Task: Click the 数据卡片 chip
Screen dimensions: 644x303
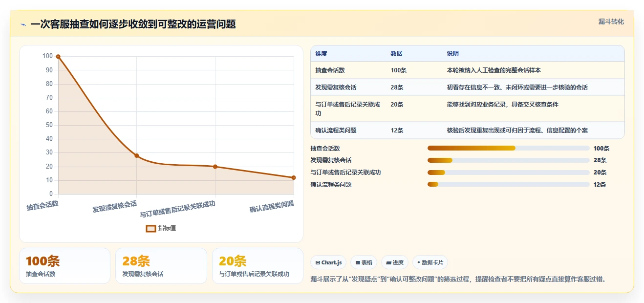Action: click(x=430, y=262)
